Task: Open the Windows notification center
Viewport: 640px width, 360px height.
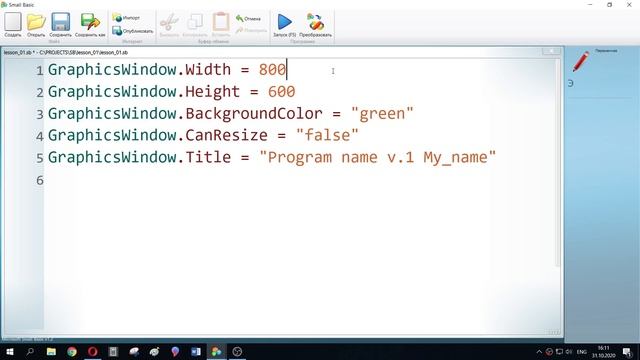Action: click(627, 351)
